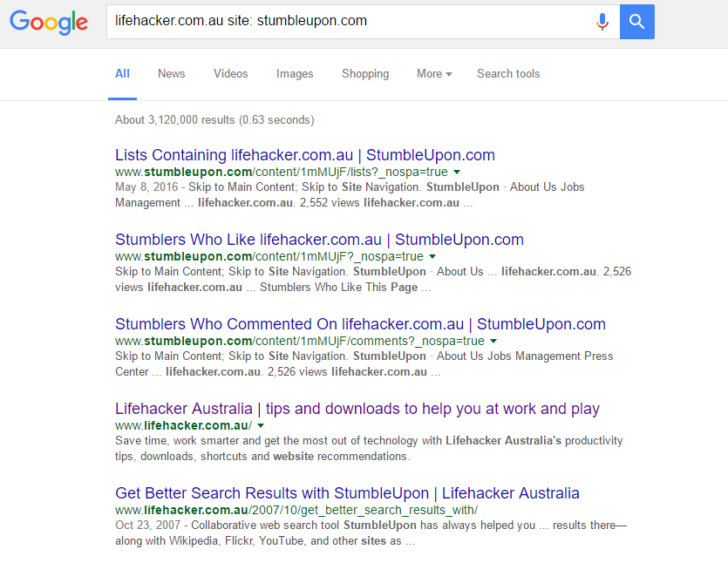Open 'Lists Containing lifehacker.com.au' result
Screen dimensions: 728x563
304,155
